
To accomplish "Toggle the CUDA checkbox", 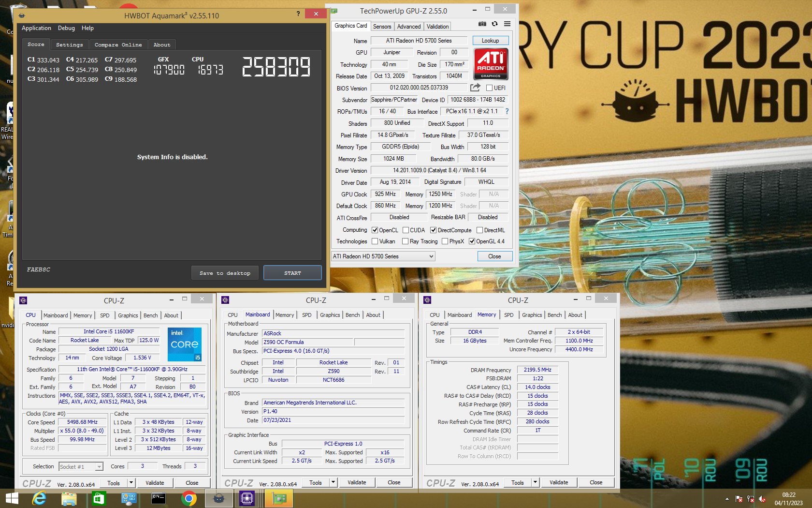I will (x=406, y=230).
